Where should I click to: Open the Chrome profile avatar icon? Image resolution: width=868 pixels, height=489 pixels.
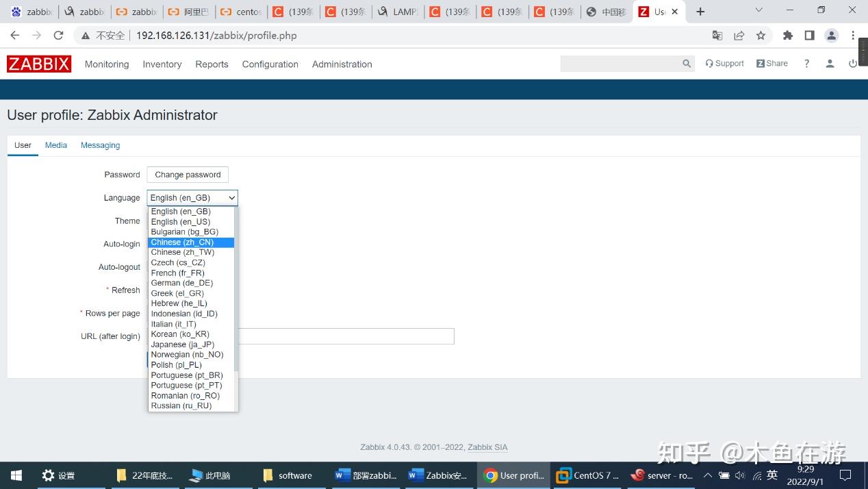tap(832, 36)
